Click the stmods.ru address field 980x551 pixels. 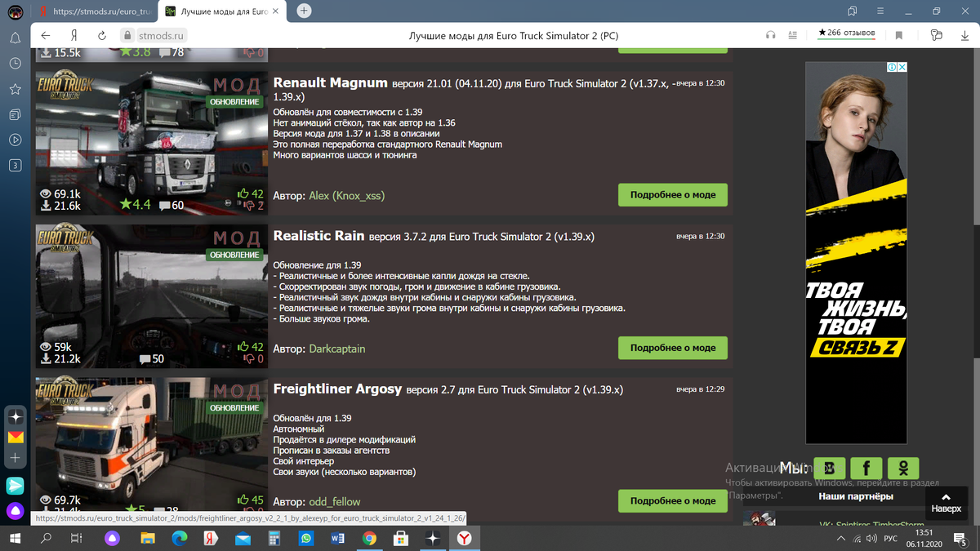click(x=163, y=36)
